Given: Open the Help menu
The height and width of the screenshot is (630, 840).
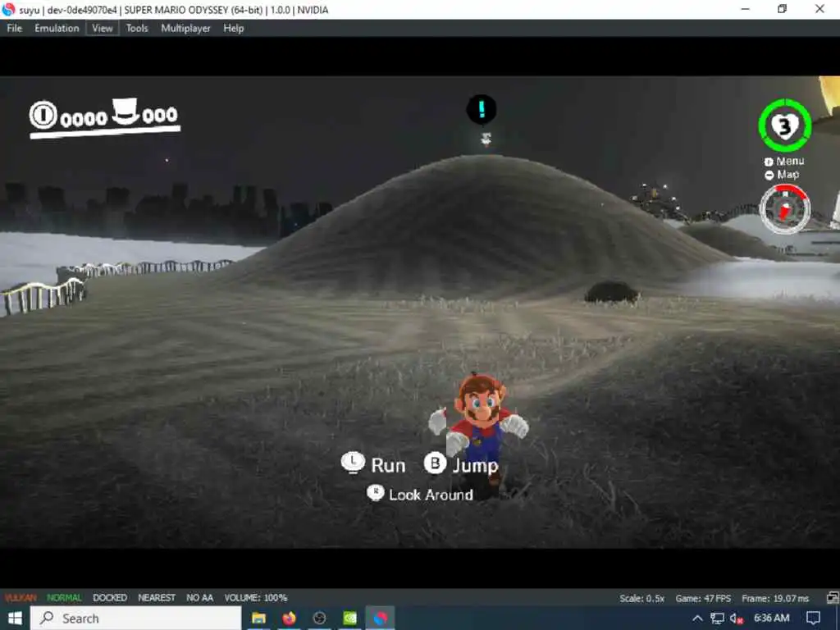Looking at the screenshot, I should (x=234, y=29).
